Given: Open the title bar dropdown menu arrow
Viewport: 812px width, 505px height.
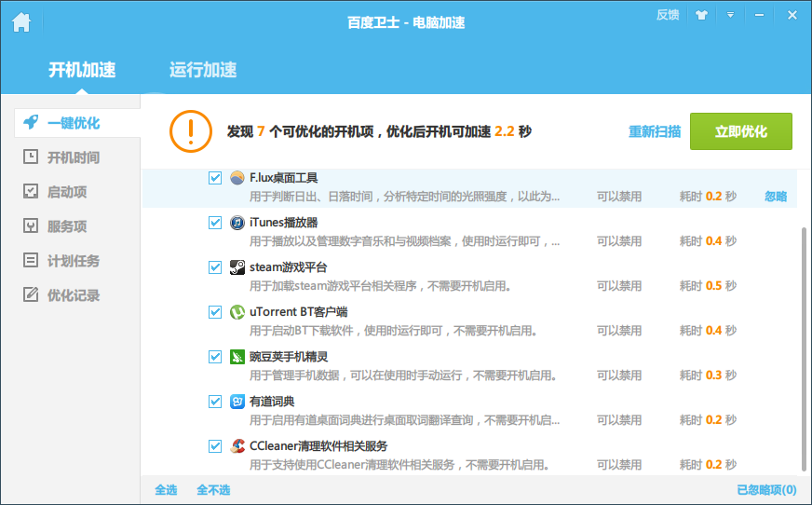Looking at the screenshot, I should 730,15.
